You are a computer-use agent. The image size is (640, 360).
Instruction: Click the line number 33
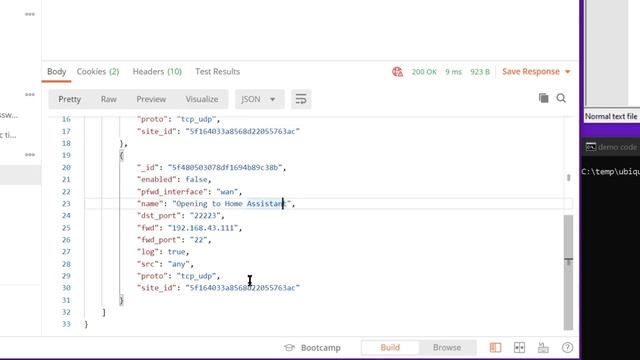pos(66,324)
